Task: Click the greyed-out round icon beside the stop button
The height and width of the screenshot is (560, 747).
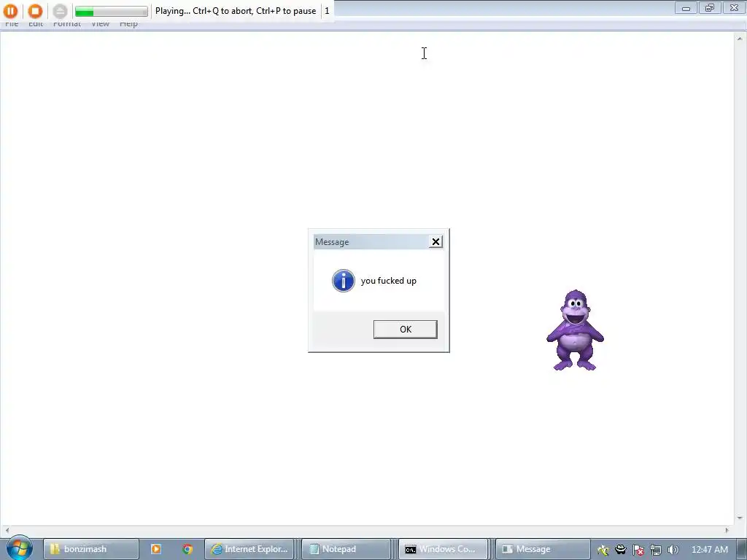Action: [x=60, y=11]
